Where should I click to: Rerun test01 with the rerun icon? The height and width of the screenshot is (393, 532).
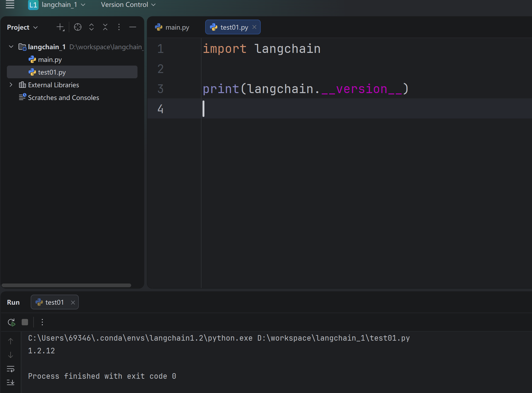(11, 322)
